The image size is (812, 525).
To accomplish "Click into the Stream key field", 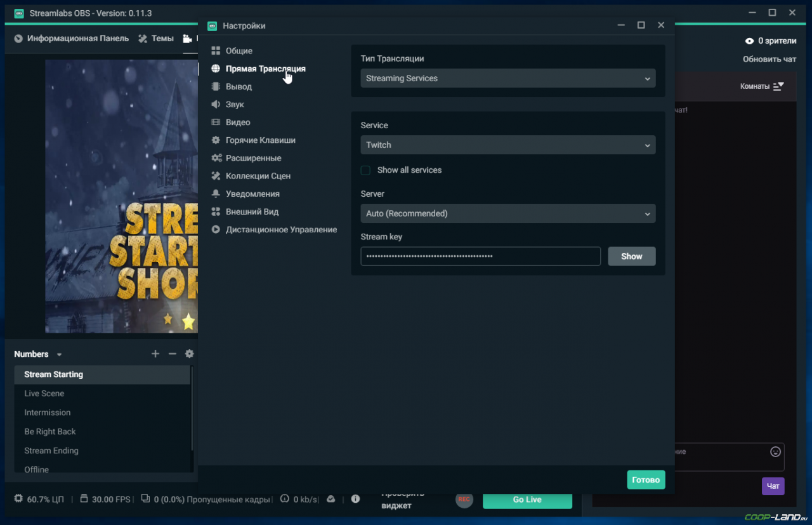I will click(x=481, y=256).
